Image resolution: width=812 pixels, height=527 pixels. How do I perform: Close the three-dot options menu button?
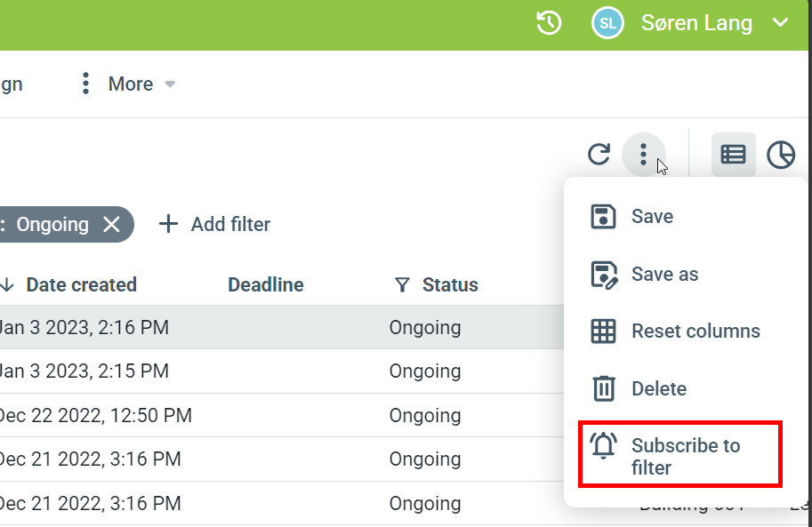point(643,155)
